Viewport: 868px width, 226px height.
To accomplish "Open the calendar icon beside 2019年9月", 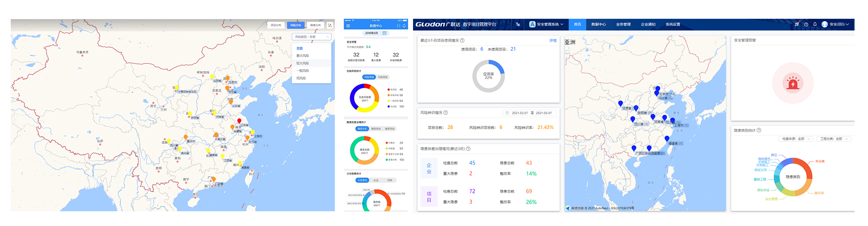I will (384, 33).
